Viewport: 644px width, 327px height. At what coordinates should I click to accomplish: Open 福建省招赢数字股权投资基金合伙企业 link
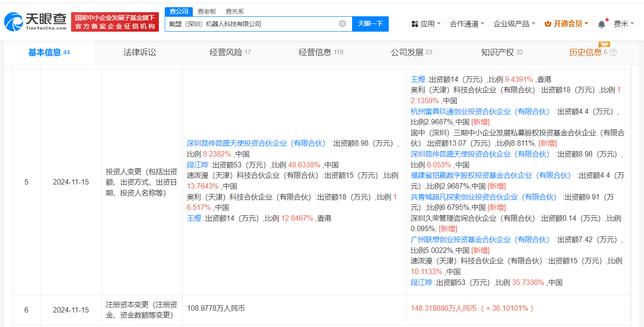491,175
